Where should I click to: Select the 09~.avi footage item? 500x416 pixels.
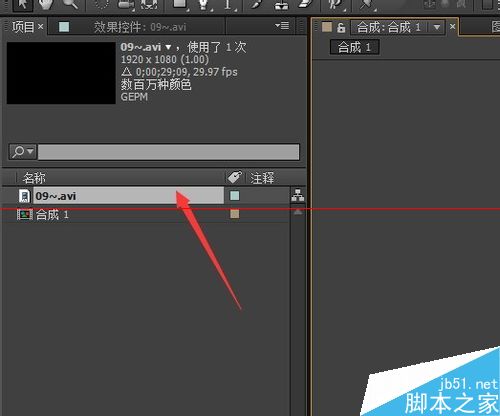pyautogui.click(x=129, y=196)
